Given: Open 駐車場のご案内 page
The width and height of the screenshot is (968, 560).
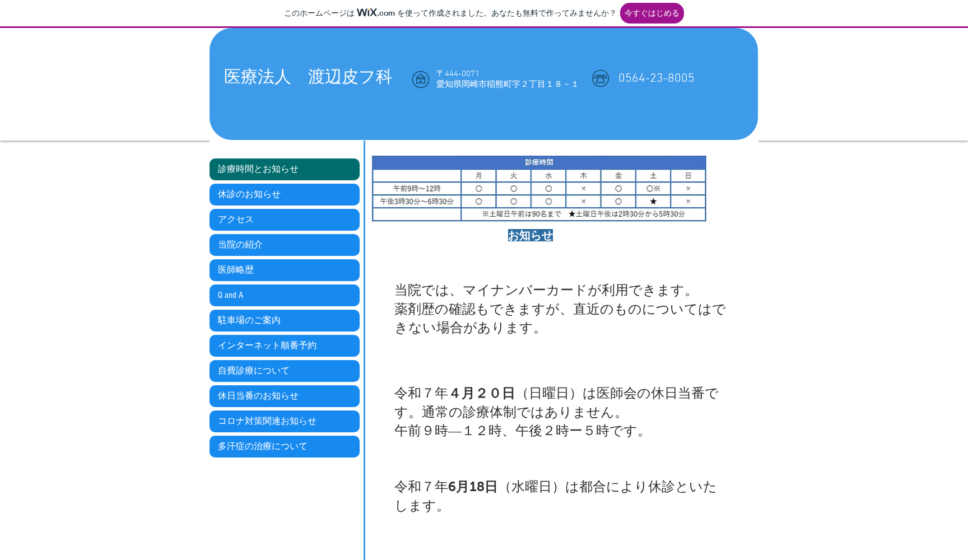Looking at the screenshot, I should 284,320.
